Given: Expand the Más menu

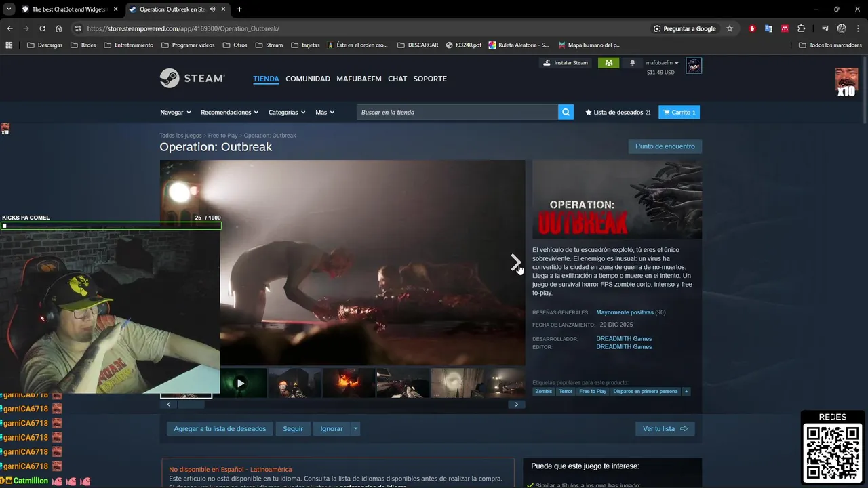Looking at the screenshot, I should [x=325, y=112].
